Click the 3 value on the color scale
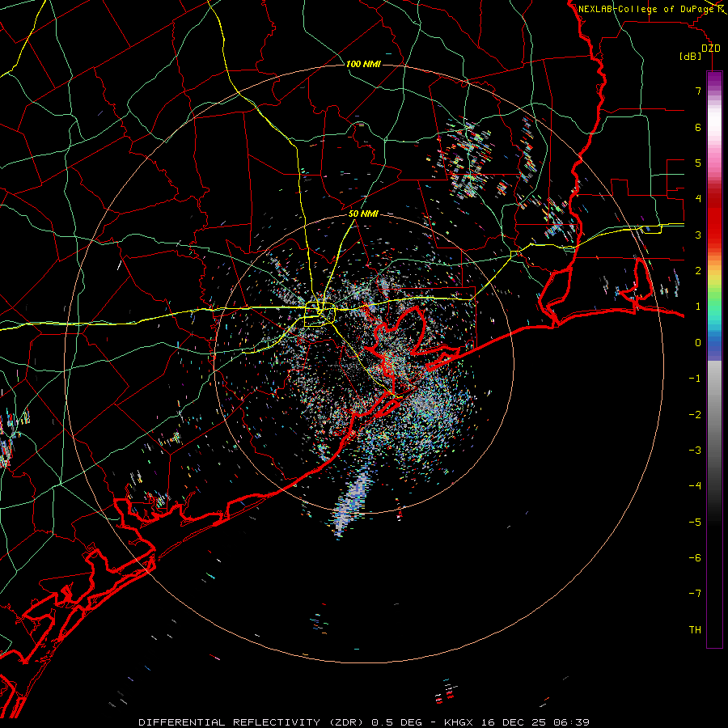The width and height of the screenshot is (728, 728). (698, 235)
